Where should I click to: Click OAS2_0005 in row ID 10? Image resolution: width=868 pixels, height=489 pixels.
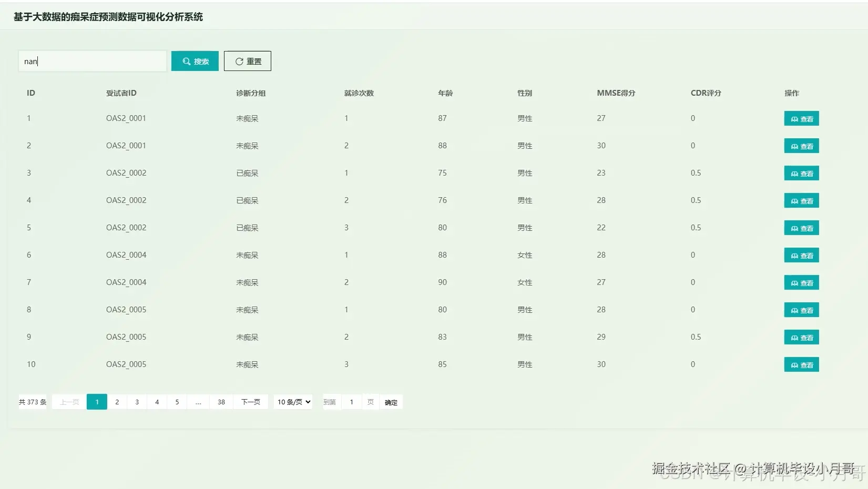pos(126,364)
